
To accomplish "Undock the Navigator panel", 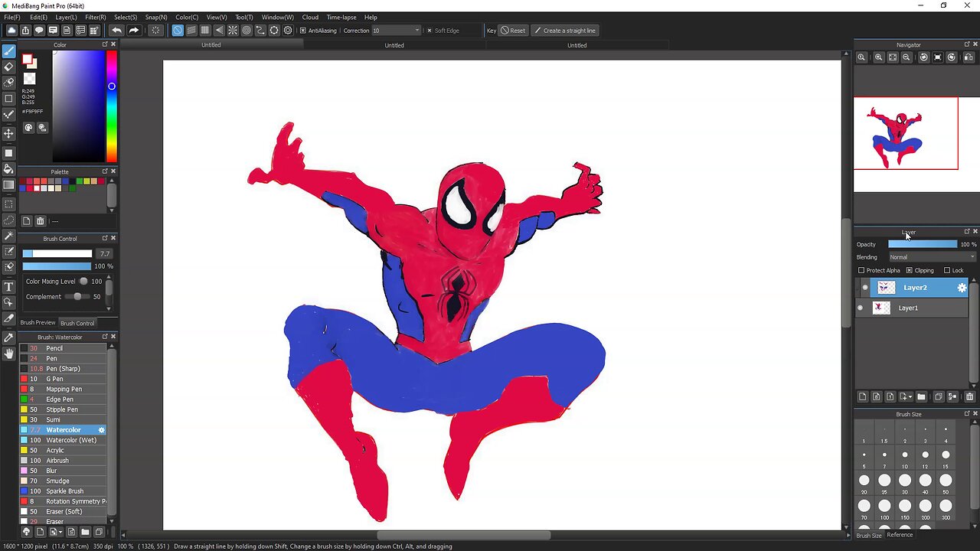I will (966, 44).
